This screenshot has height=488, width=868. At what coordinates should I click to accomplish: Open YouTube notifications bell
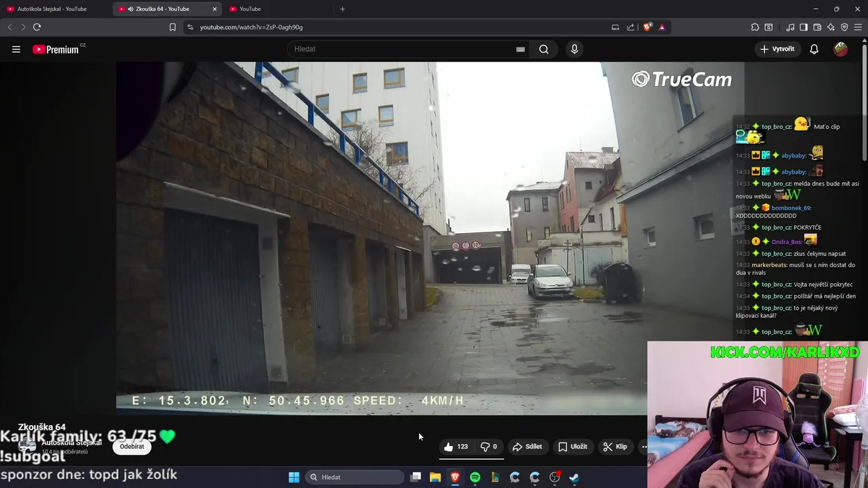(814, 49)
